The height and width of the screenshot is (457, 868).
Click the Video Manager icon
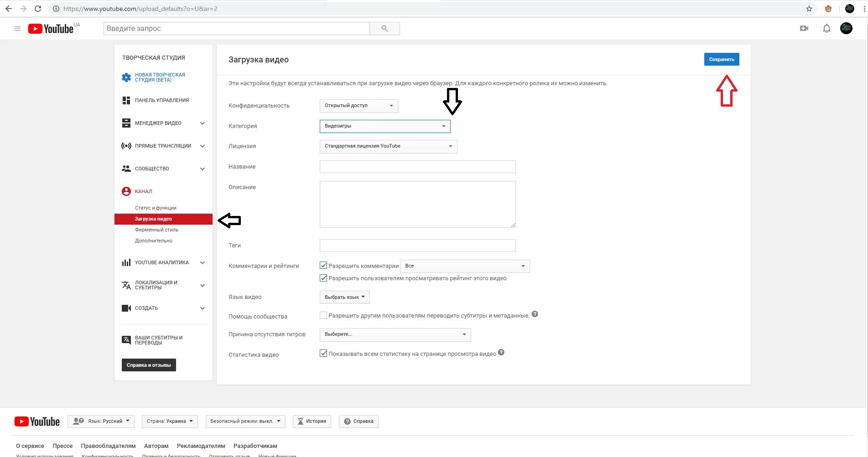click(126, 123)
